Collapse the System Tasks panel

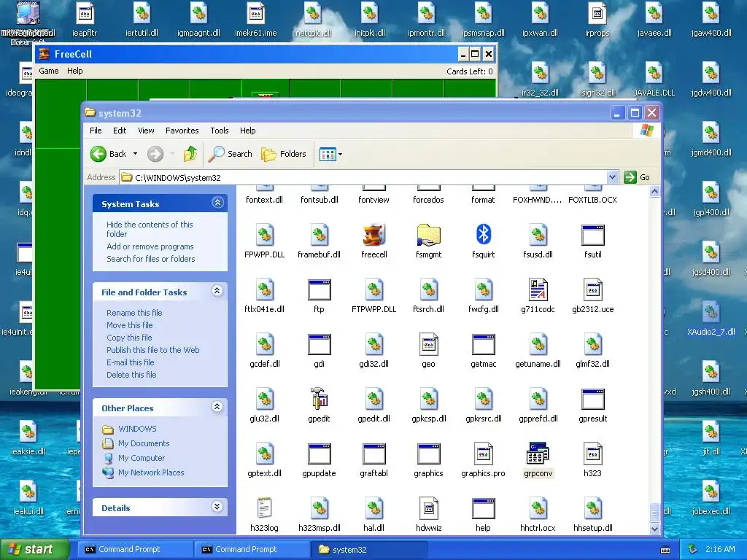click(217, 203)
